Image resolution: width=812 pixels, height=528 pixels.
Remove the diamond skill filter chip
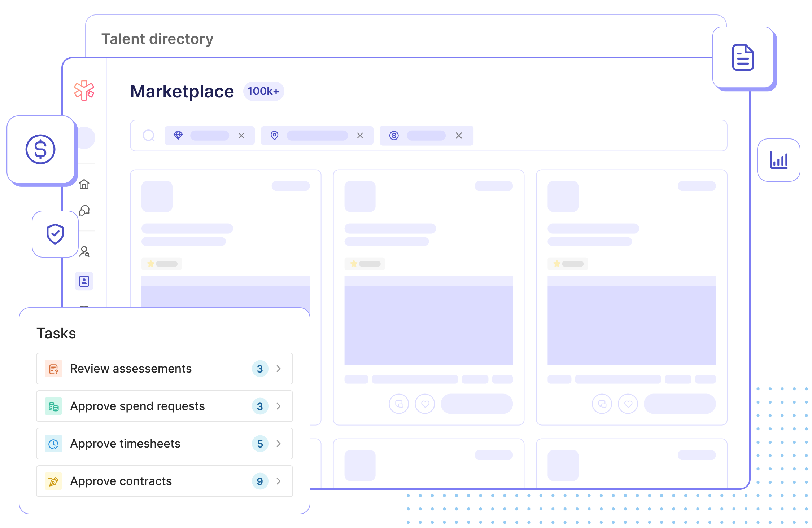[241, 136]
